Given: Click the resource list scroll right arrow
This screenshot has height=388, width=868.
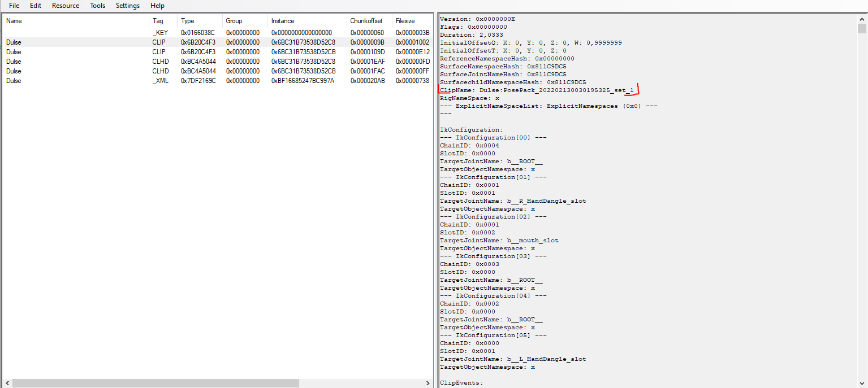Looking at the screenshot, I should click(x=427, y=383).
